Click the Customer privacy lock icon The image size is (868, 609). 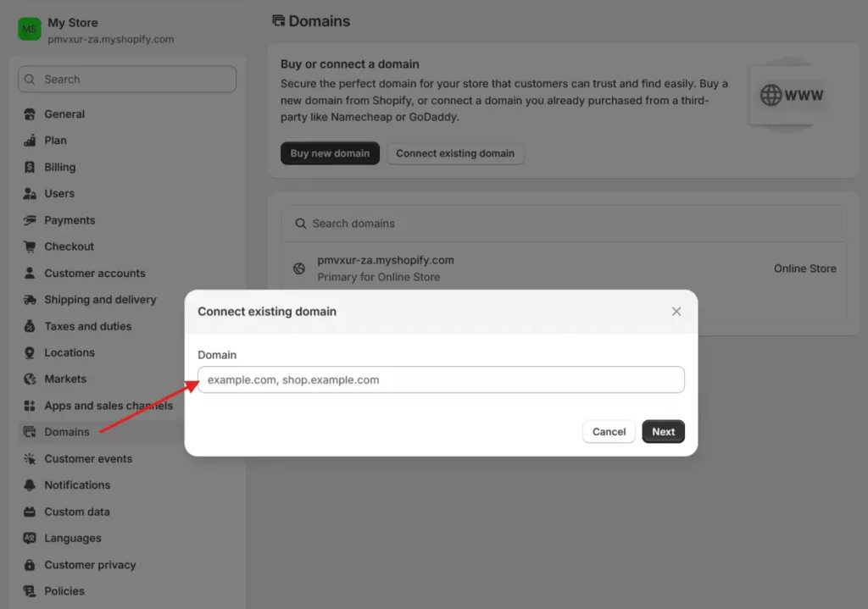click(30, 565)
